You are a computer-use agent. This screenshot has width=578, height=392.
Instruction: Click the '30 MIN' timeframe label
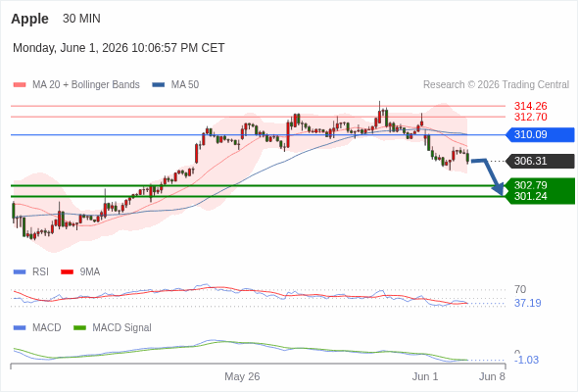point(81,19)
